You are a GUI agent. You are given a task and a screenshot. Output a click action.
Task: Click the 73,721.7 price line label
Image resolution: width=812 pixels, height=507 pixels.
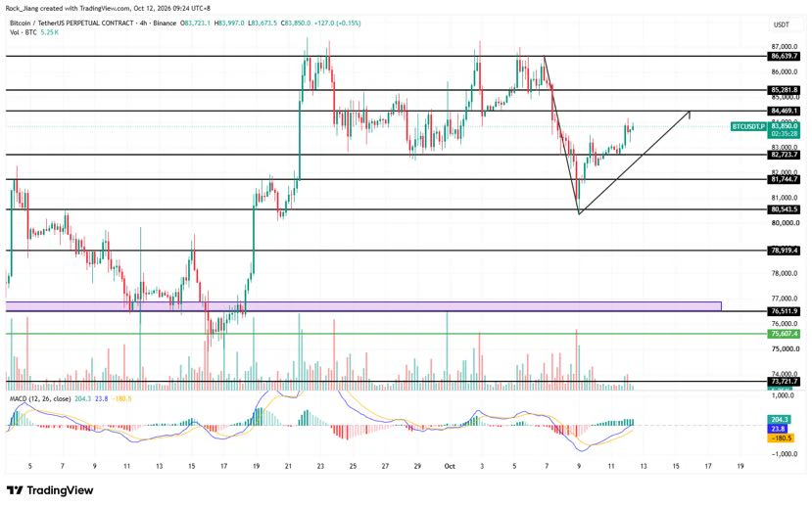tap(784, 382)
